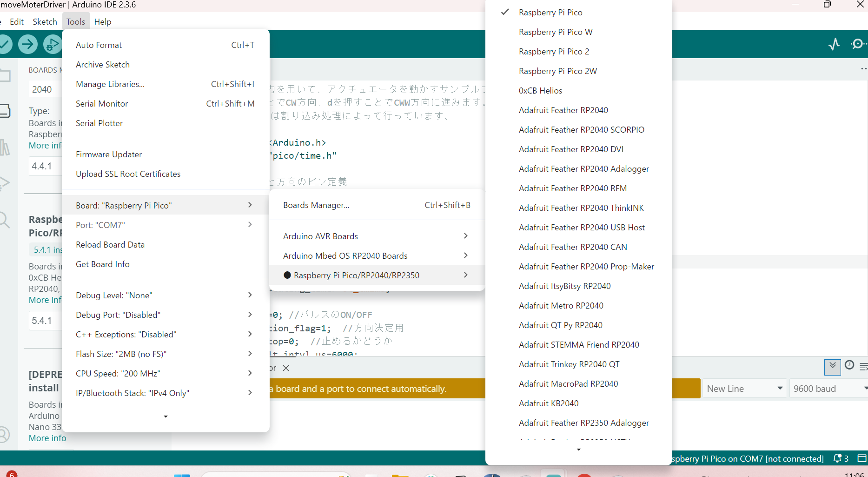This screenshot has width=868, height=477.
Task: Click the Boards Manager... menu entry
Action: pos(316,205)
